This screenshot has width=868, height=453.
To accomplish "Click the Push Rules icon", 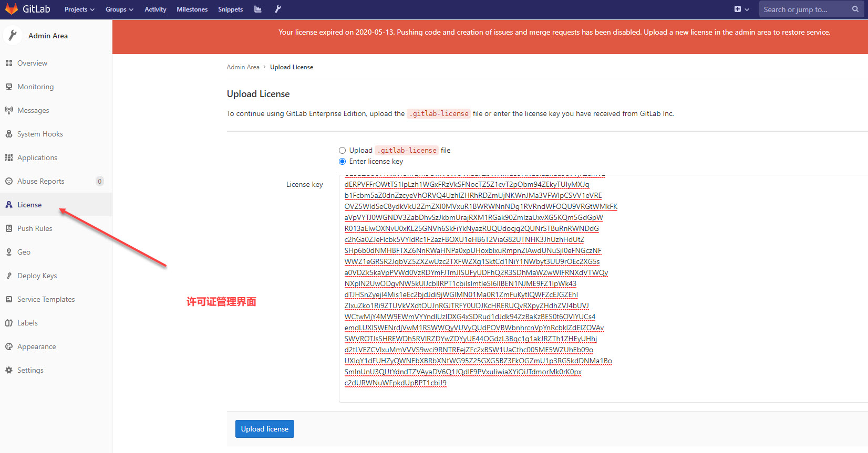I will 9,228.
